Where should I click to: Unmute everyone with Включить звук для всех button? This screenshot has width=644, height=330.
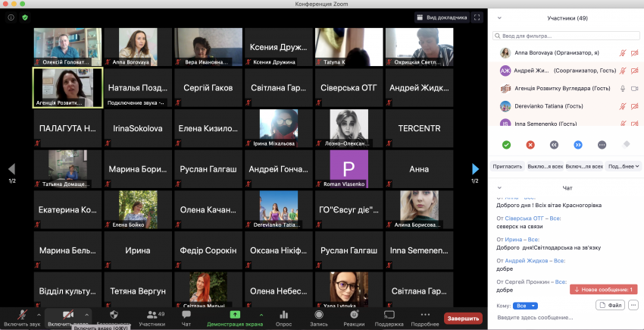coord(583,166)
